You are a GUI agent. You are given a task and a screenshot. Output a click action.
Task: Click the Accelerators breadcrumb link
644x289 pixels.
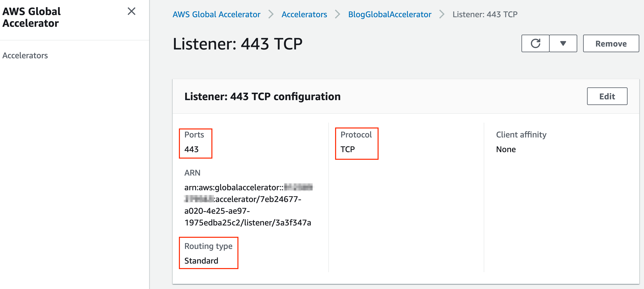pyautogui.click(x=304, y=14)
